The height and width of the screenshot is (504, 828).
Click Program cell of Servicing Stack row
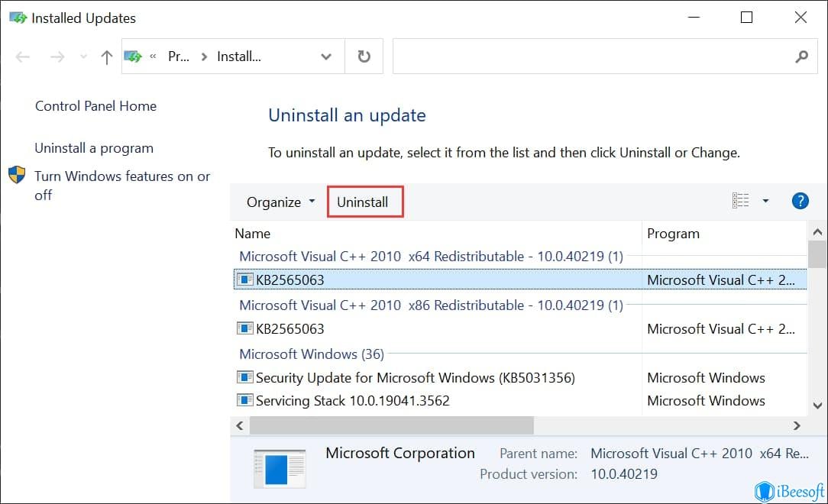706,401
